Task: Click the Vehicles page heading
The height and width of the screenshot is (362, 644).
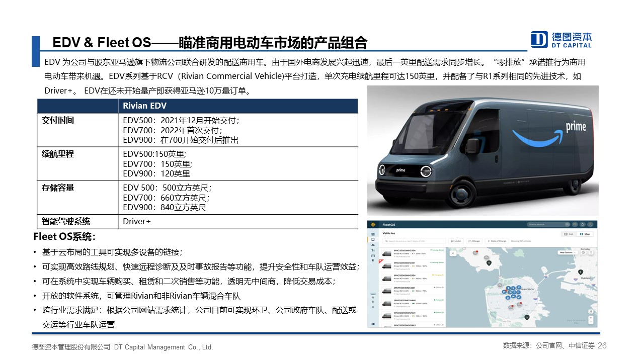Action: [x=389, y=233]
